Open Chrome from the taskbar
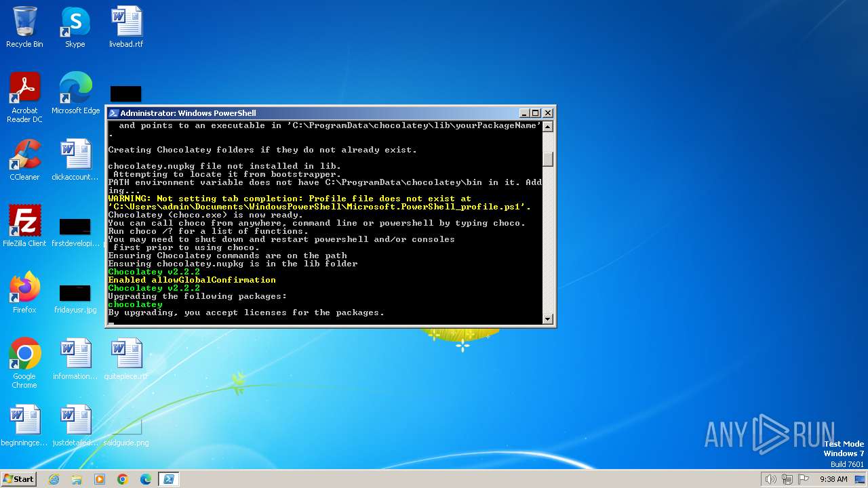Screen dimensions: 868x488 tap(122, 479)
